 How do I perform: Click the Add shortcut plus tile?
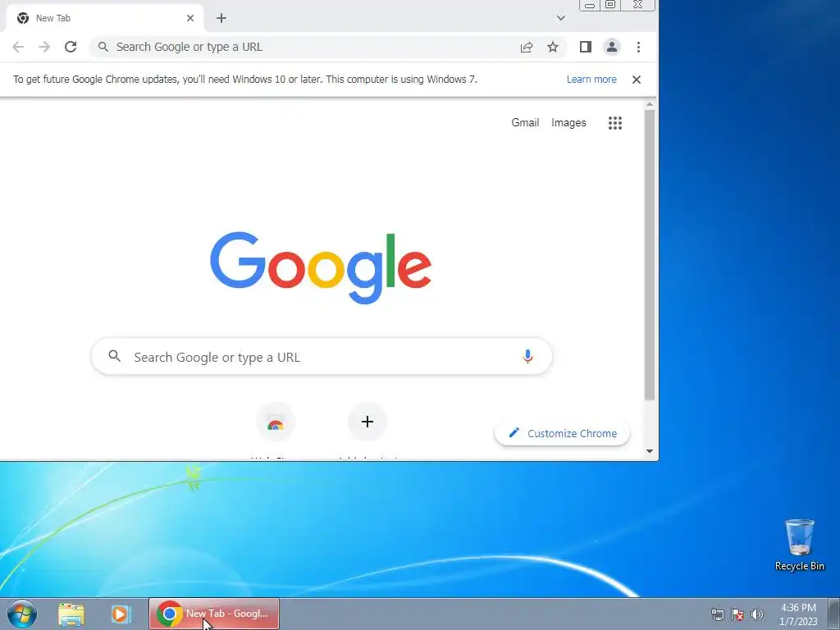coord(367,422)
